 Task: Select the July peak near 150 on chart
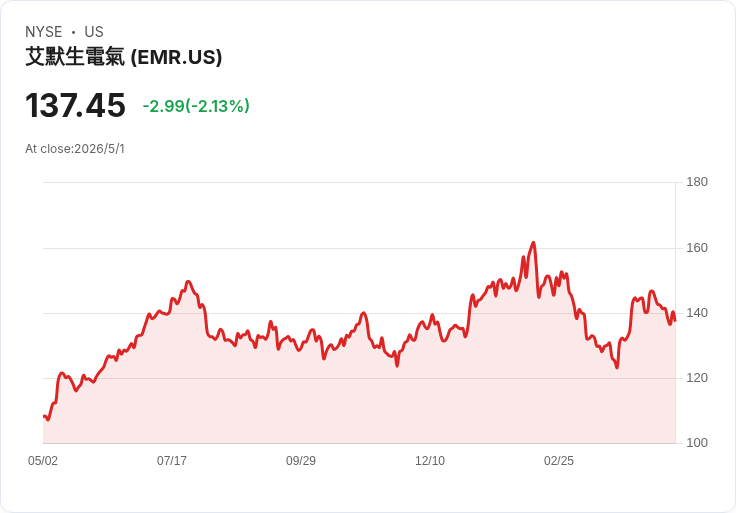click(x=188, y=282)
